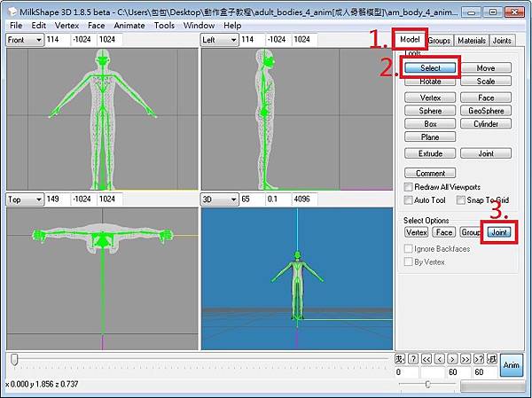This screenshot has height=398, width=532.
Task: Click the 3D viewport field showing 4096
Action: coord(305,199)
